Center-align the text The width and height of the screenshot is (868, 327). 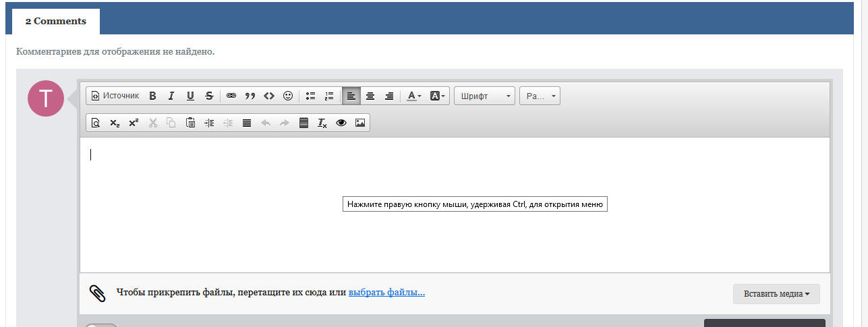tap(370, 96)
